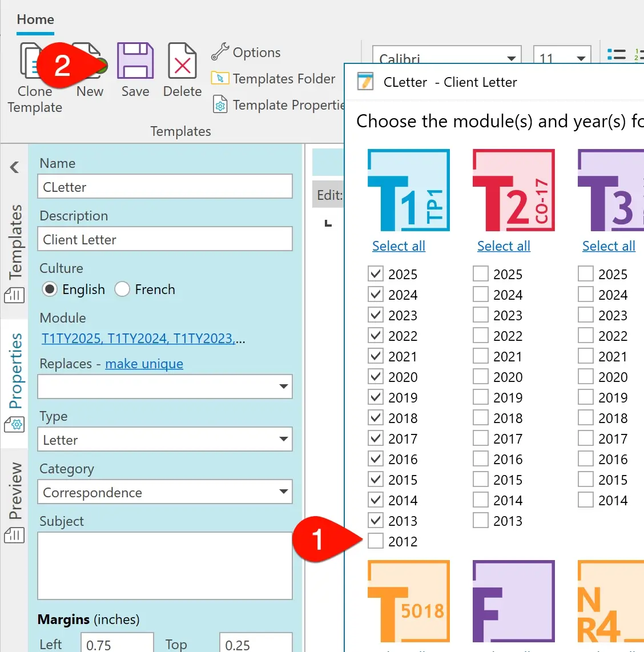
Task: Click the make unique link
Action: click(144, 364)
